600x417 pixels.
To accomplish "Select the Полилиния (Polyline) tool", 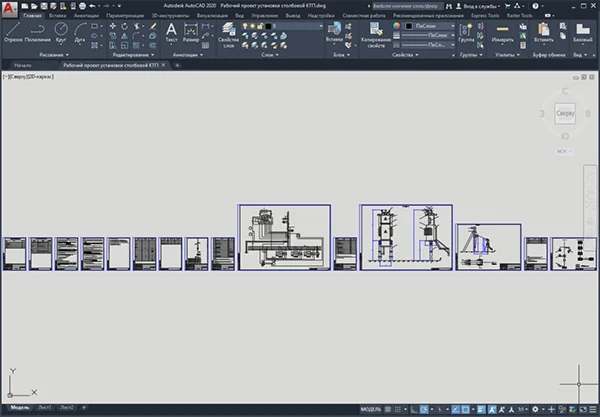I will click(x=37, y=32).
